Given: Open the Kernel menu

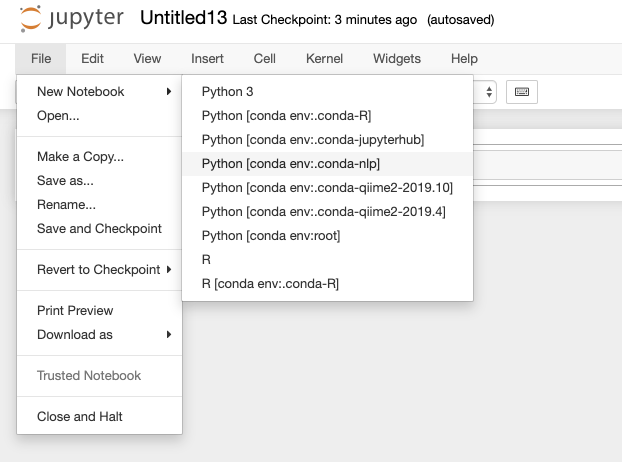Looking at the screenshot, I should coord(324,59).
